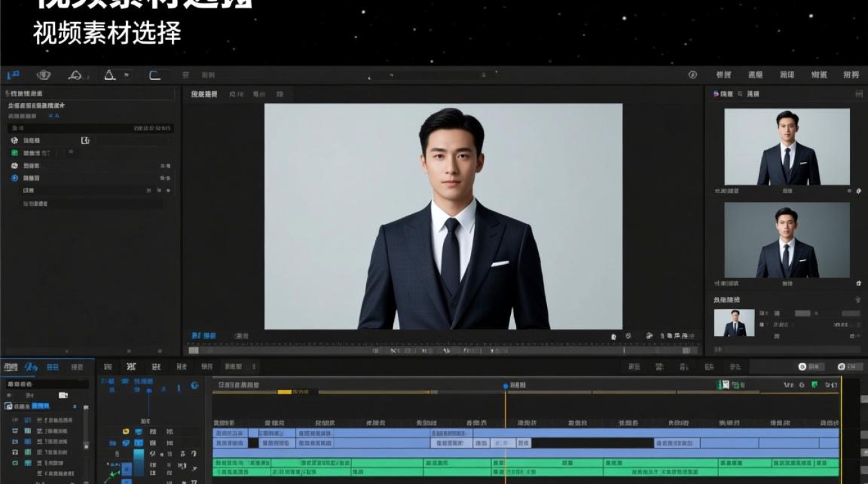
Task: Select the mask-shaped icon in top toolbar
Action: (44, 76)
